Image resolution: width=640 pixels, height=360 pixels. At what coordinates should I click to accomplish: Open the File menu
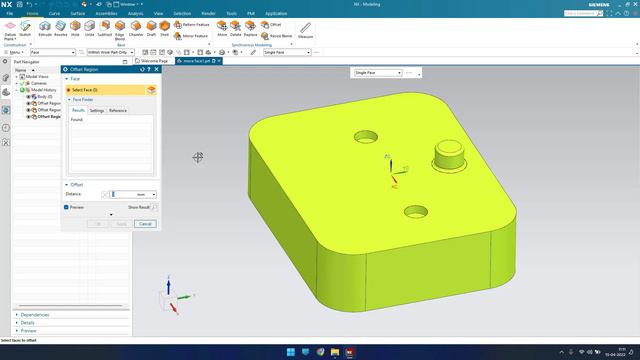coord(10,13)
